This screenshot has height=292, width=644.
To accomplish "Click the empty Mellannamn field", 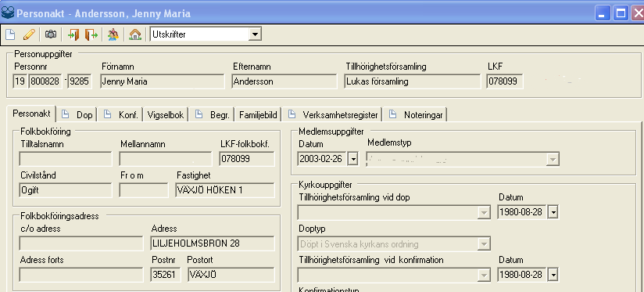I will (x=166, y=159).
